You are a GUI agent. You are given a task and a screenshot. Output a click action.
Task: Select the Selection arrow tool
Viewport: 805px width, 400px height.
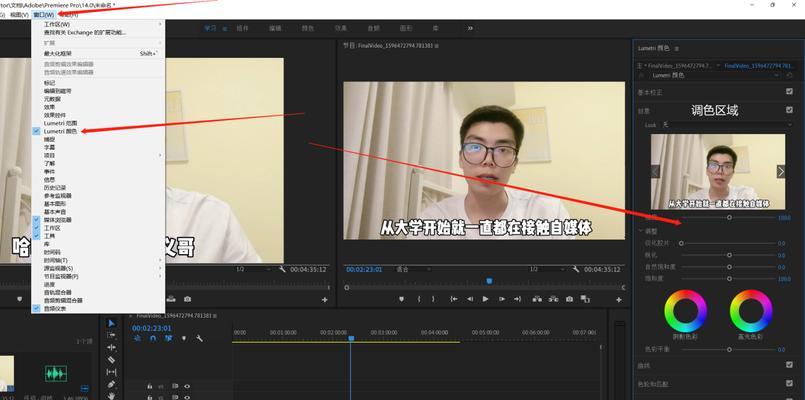(111, 323)
